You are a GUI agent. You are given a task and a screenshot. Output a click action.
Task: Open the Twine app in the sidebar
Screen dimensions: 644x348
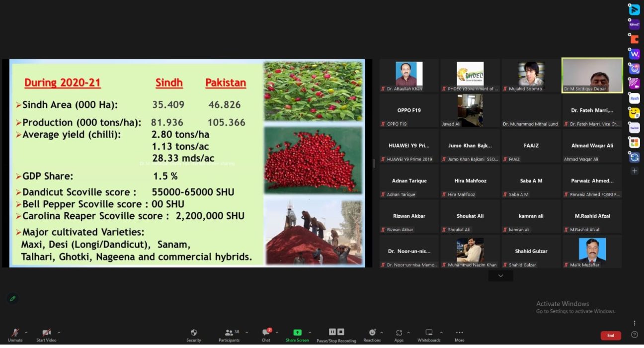pyautogui.click(x=634, y=128)
